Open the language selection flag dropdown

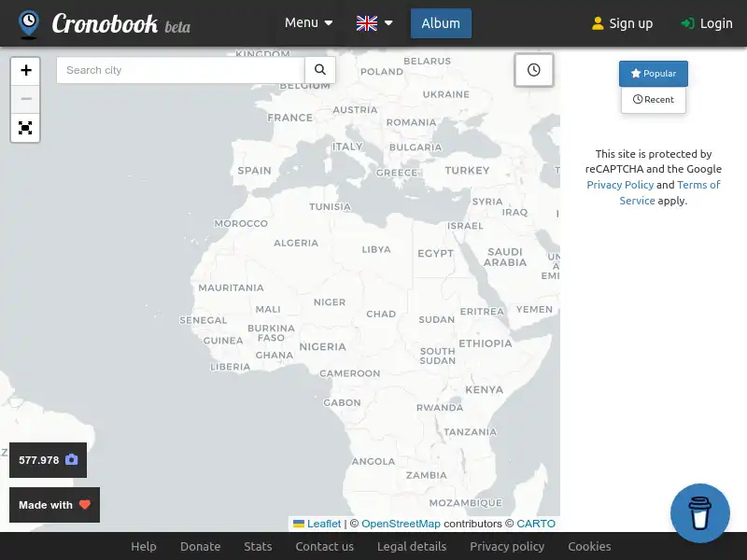pos(374,22)
